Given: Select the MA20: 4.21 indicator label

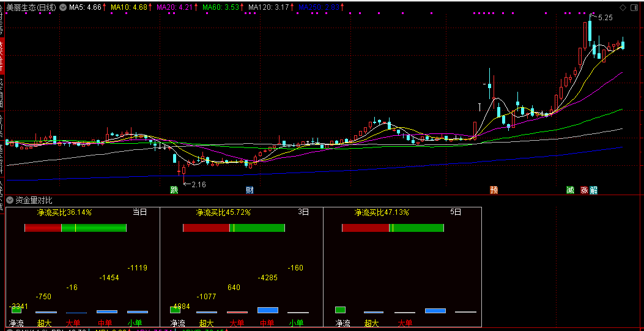Looking at the screenshot, I should click(175, 7).
